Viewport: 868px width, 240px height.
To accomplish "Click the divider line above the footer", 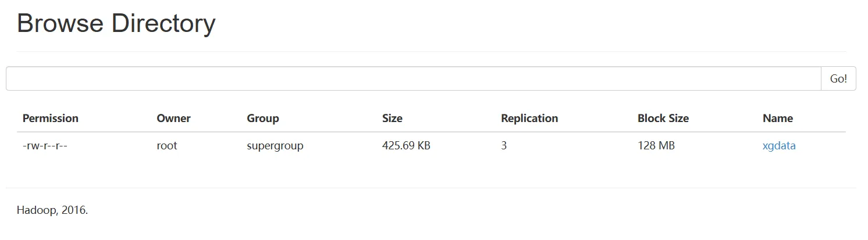I will point(431,188).
